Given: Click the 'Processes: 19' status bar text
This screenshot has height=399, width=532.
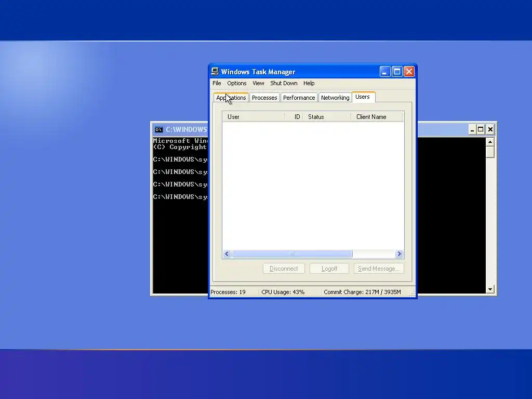Looking at the screenshot, I should (x=228, y=292).
